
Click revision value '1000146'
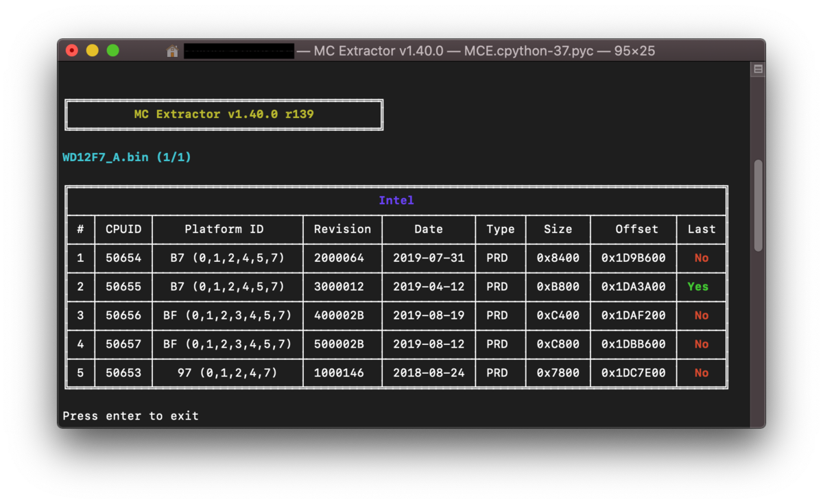click(339, 373)
